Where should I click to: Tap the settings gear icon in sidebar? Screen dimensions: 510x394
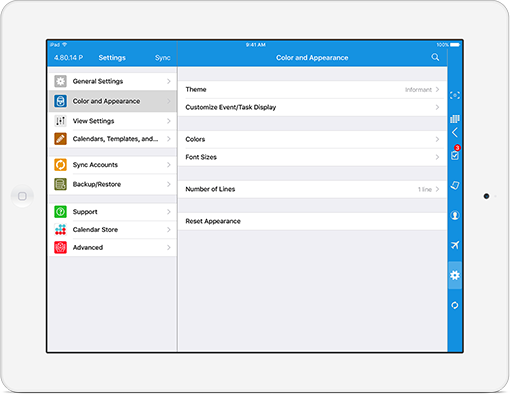pos(455,275)
